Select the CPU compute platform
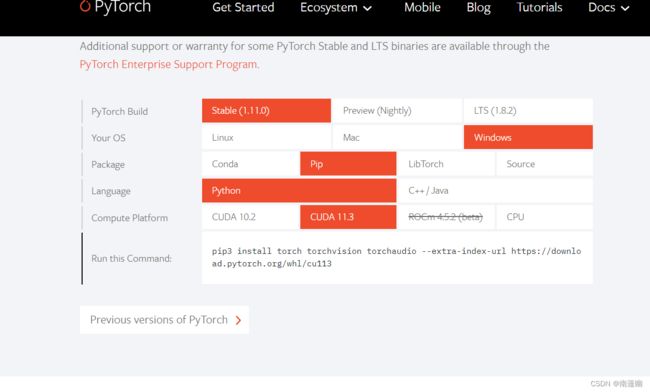 pos(544,217)
